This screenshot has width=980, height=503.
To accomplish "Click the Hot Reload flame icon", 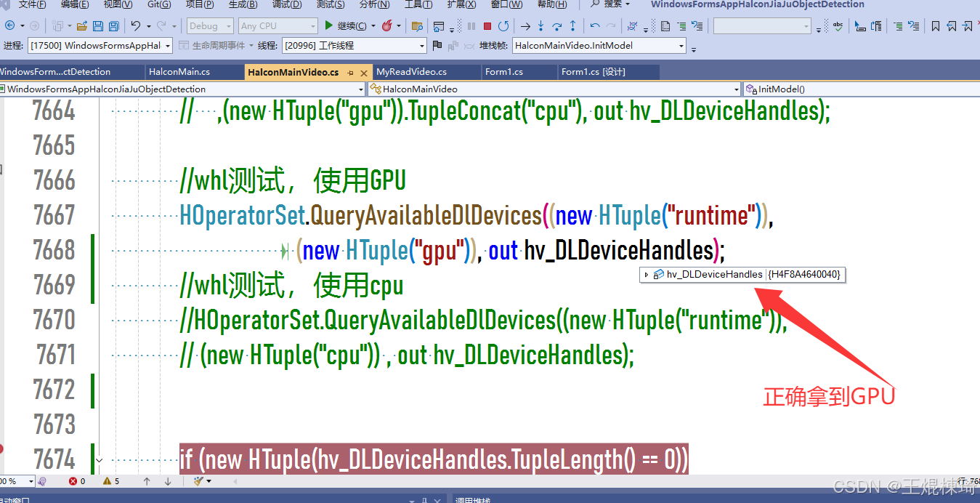I will pos(386,26).
